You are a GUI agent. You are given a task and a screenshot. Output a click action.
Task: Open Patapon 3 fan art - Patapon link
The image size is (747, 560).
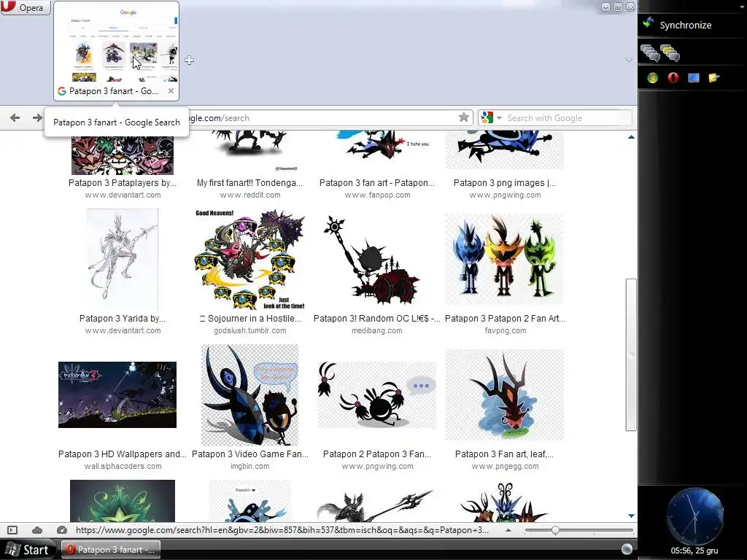click(377, 183)
